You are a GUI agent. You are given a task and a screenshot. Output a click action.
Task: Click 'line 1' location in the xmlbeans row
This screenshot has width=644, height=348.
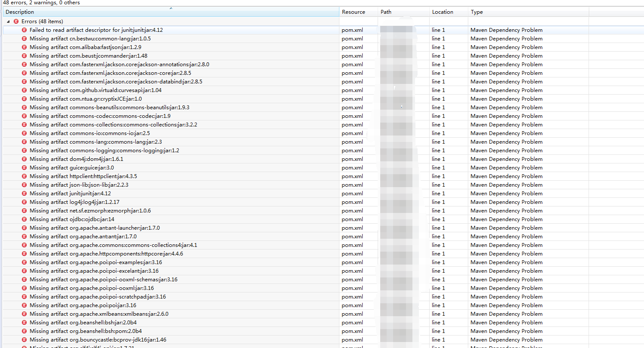439,314
